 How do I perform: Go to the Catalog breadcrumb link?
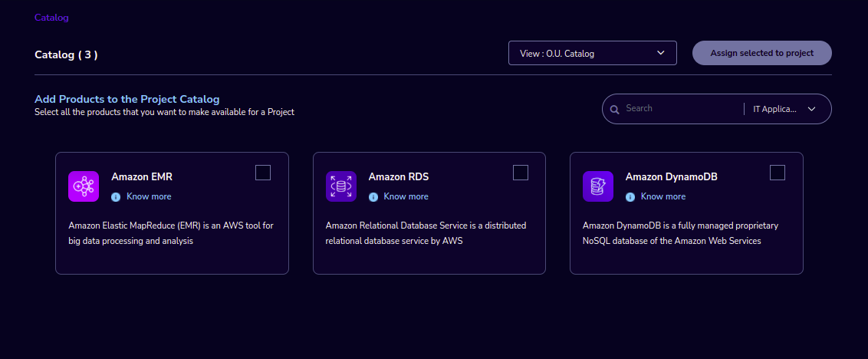click(51, 18)
